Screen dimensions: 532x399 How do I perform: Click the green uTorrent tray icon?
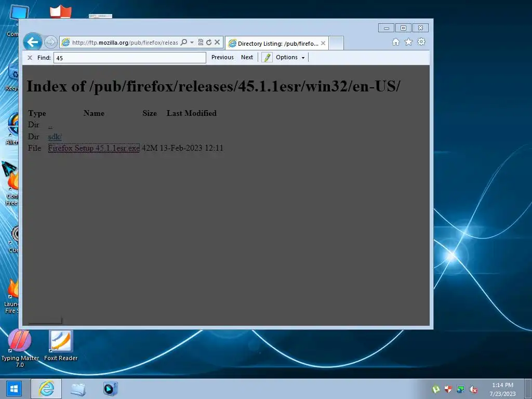(436, 390)
